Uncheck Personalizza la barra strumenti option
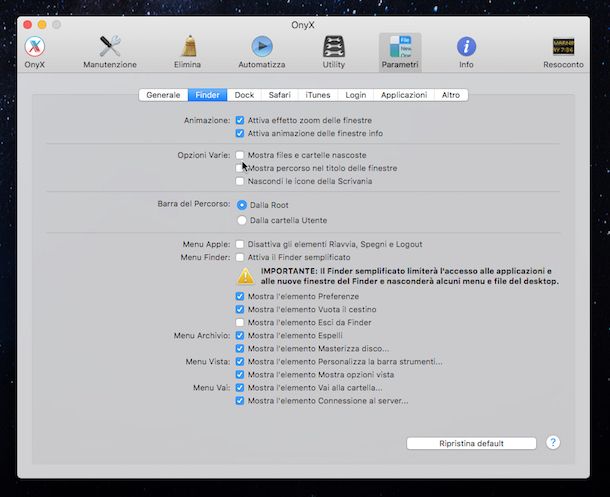This screenshot has height=497, width=610. pyautogui.click(x=240, y=362)
